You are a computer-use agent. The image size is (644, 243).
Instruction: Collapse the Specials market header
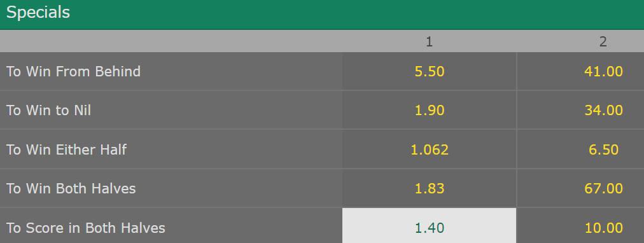coord(322,15)
